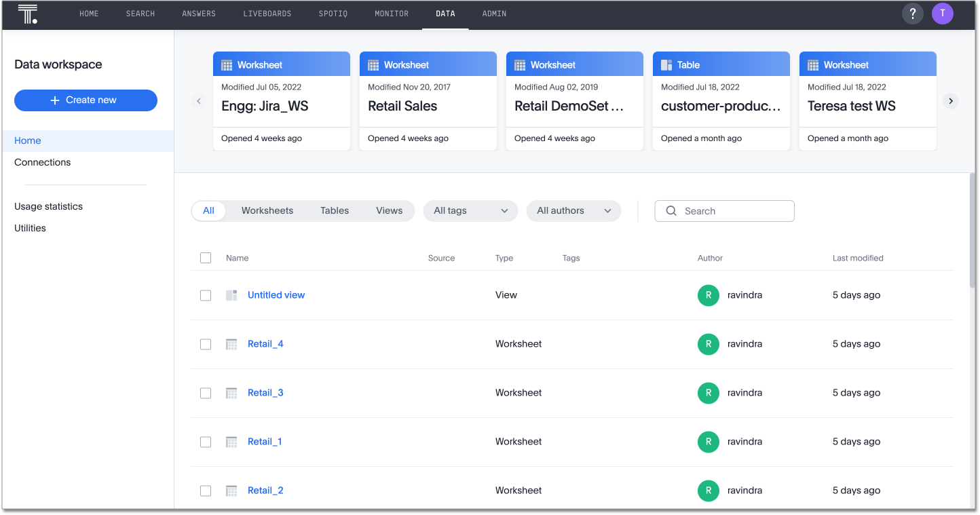Viewport: 980px width, 515px height.
Task: Click the profile avatar labeled T
Action: 943,13
